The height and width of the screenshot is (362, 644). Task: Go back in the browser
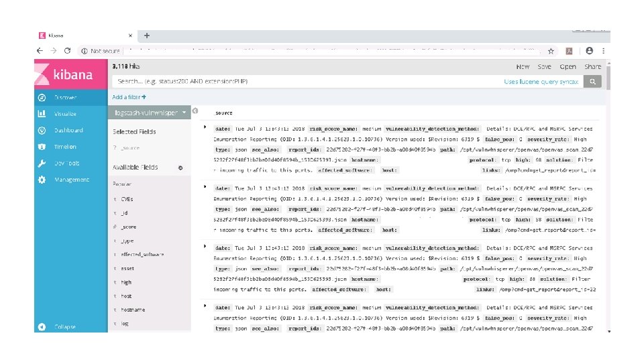(40, 51)
